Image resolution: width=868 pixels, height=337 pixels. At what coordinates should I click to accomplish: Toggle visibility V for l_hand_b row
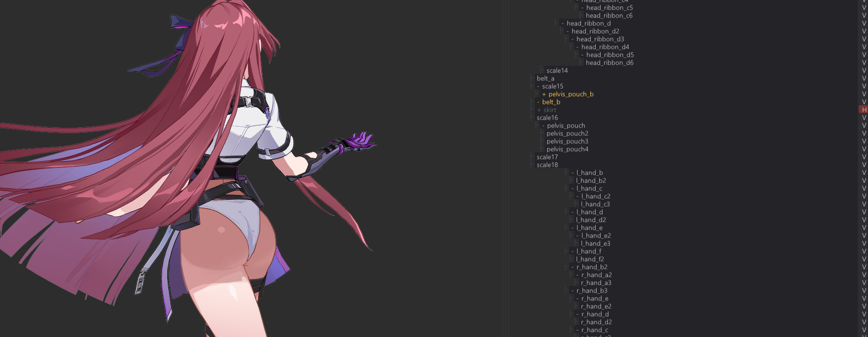(864, 172)
